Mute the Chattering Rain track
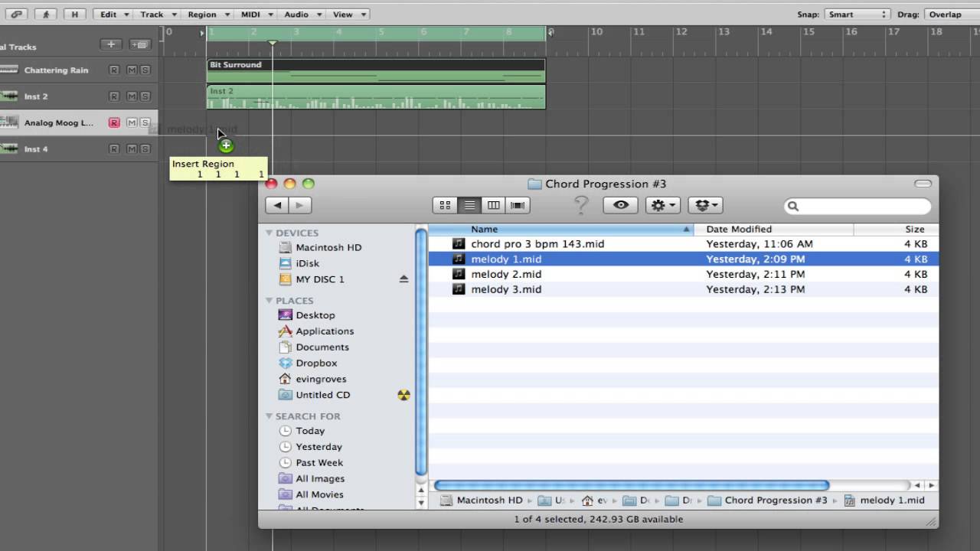Image resolution: width=980 pixels, height=551 pixels. (x=132, y=70)
